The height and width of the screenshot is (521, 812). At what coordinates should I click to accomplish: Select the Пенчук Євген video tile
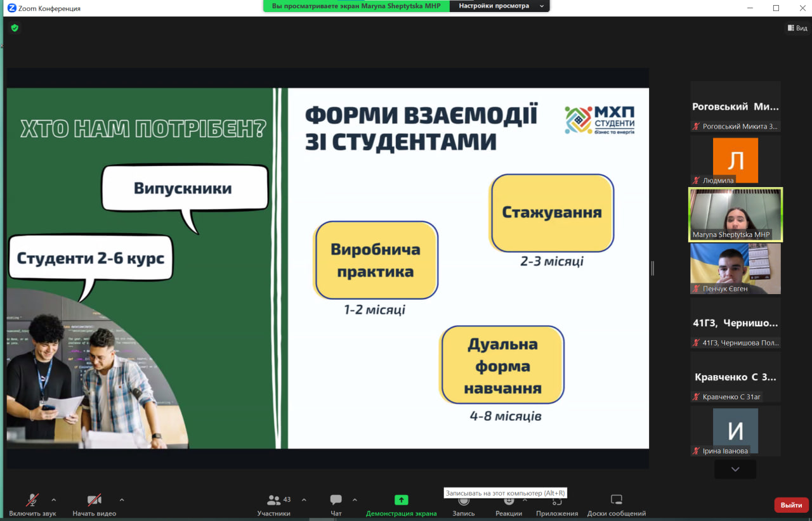coord(736,269)
